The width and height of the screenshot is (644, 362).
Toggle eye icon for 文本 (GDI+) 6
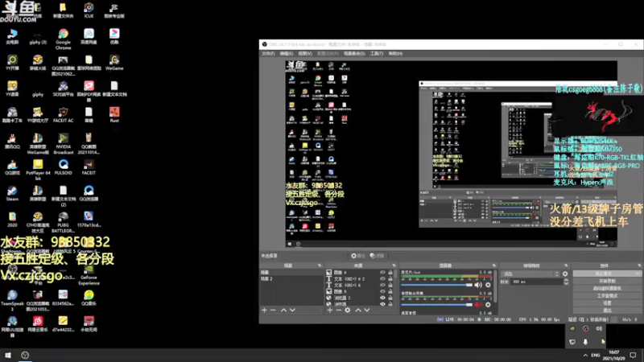point(382,285)
